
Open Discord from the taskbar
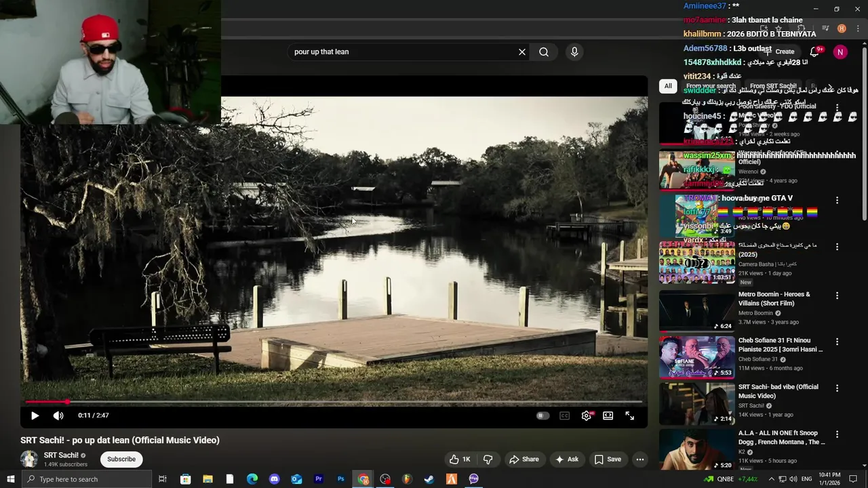[274, 479]
